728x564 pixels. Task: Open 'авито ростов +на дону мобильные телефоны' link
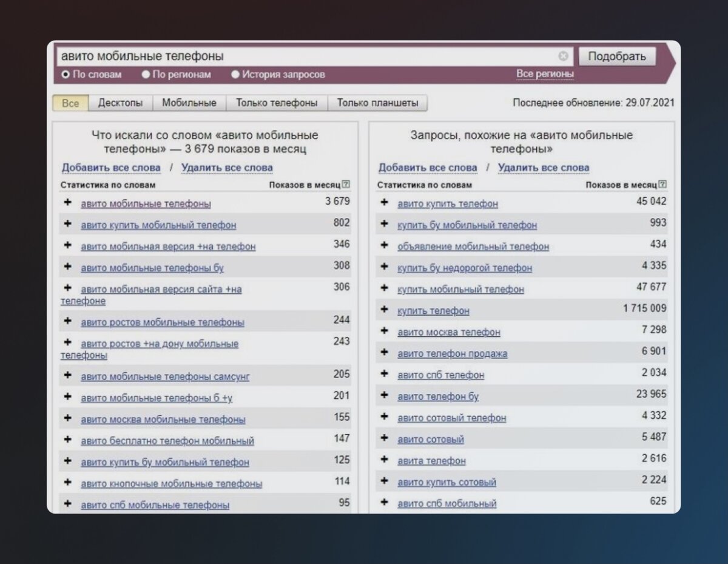coord(150,349)
